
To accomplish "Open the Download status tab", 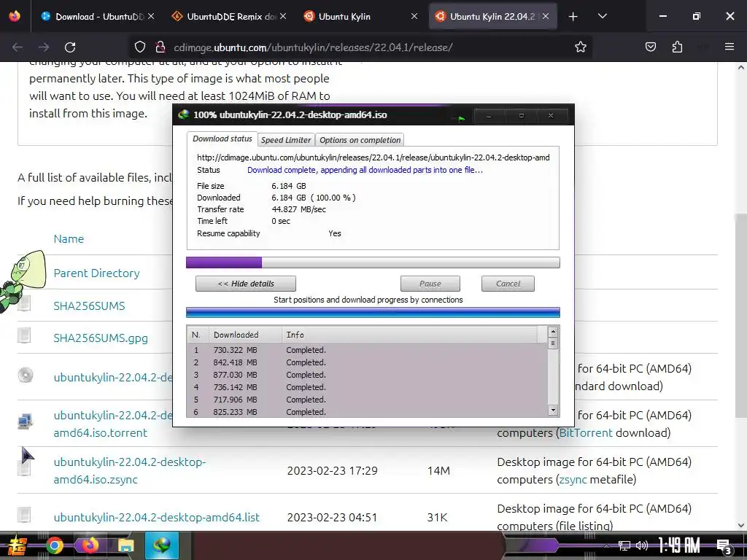I will coord(222,139).
